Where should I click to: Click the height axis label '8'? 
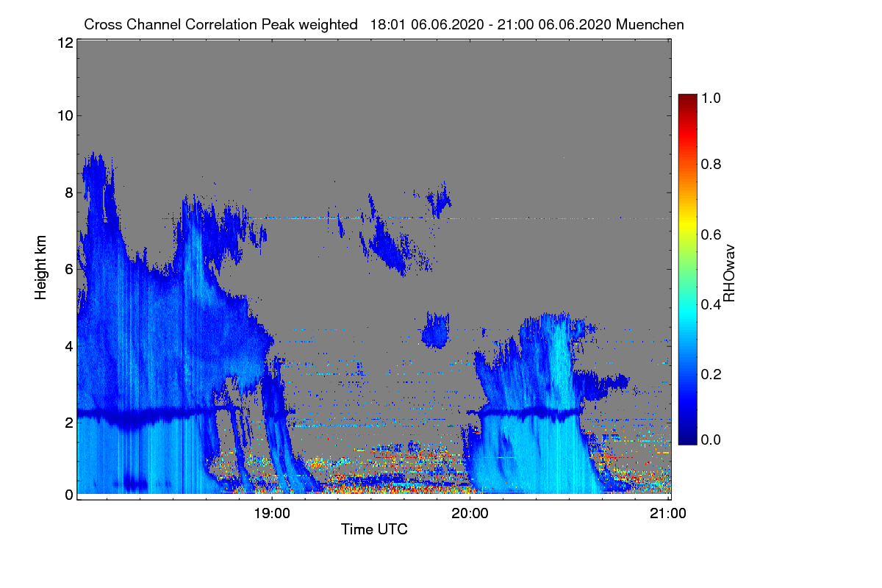[68, 193]
